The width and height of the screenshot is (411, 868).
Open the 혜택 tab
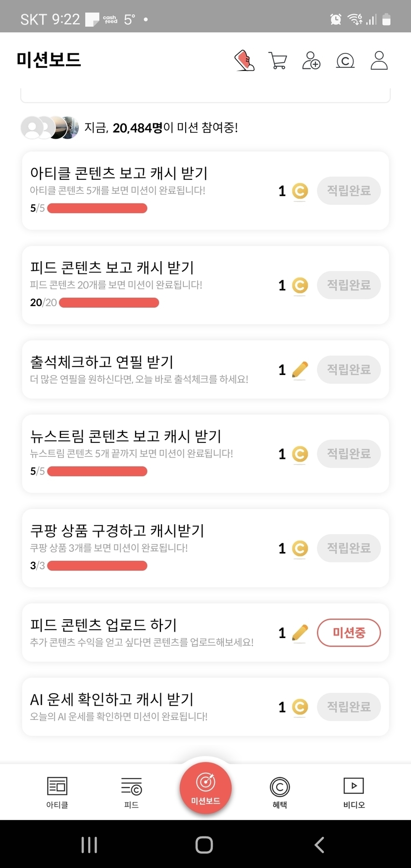click(x=280, y=792)
